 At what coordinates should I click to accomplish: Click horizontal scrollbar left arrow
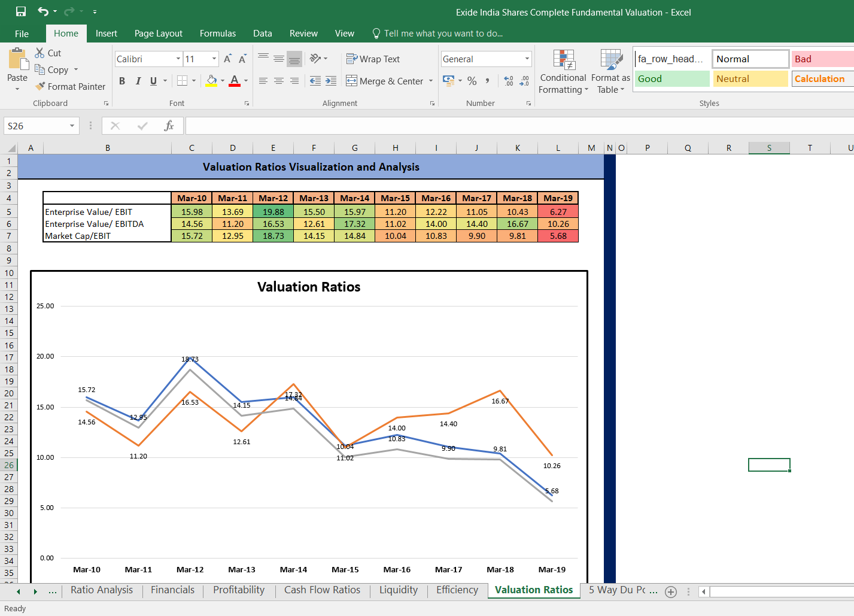tap(704, 591)
